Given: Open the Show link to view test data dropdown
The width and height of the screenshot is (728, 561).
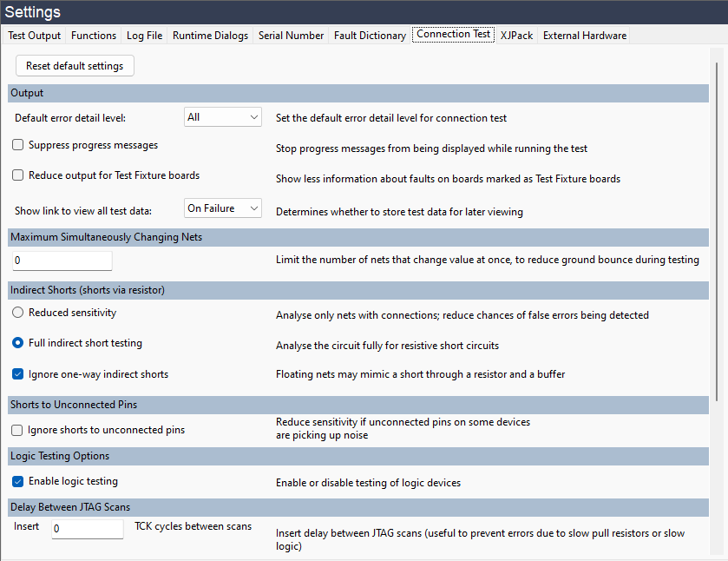Looking at the screenshot, I should click(x=223, y=208).
